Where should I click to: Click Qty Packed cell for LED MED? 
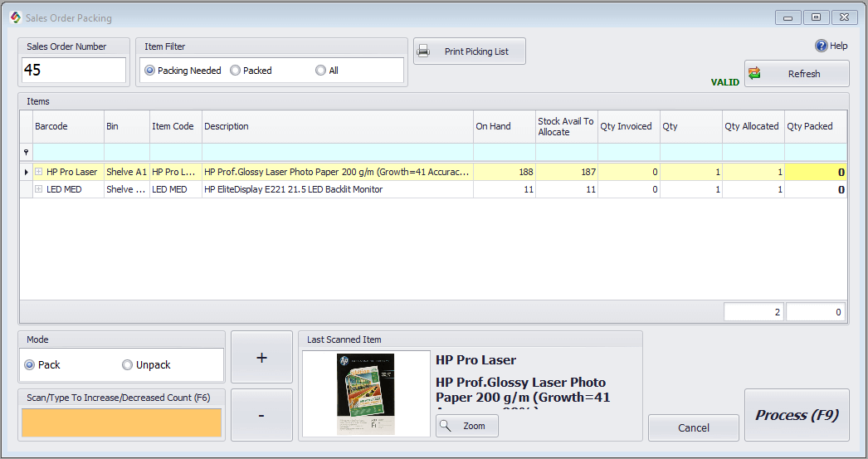coord(816,189)
